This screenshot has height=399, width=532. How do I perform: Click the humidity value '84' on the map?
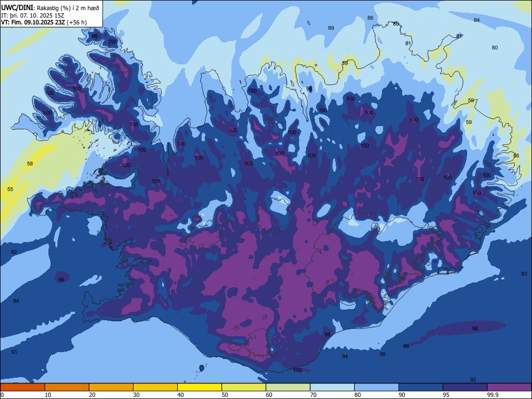click(477, 20)
